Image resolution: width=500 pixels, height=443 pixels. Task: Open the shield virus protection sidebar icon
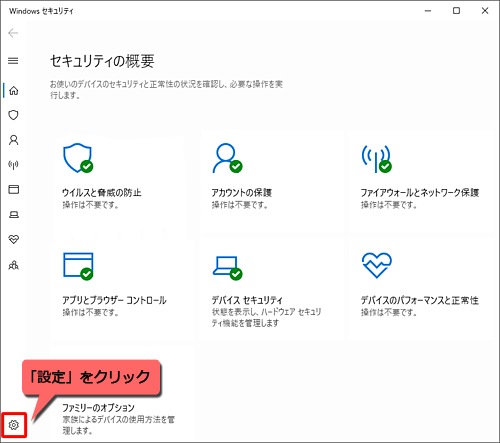click(x=13, y=115)
